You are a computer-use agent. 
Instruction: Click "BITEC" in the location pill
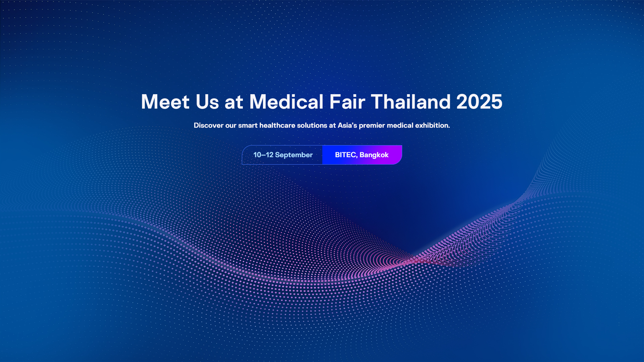click(x=345, y=155)
